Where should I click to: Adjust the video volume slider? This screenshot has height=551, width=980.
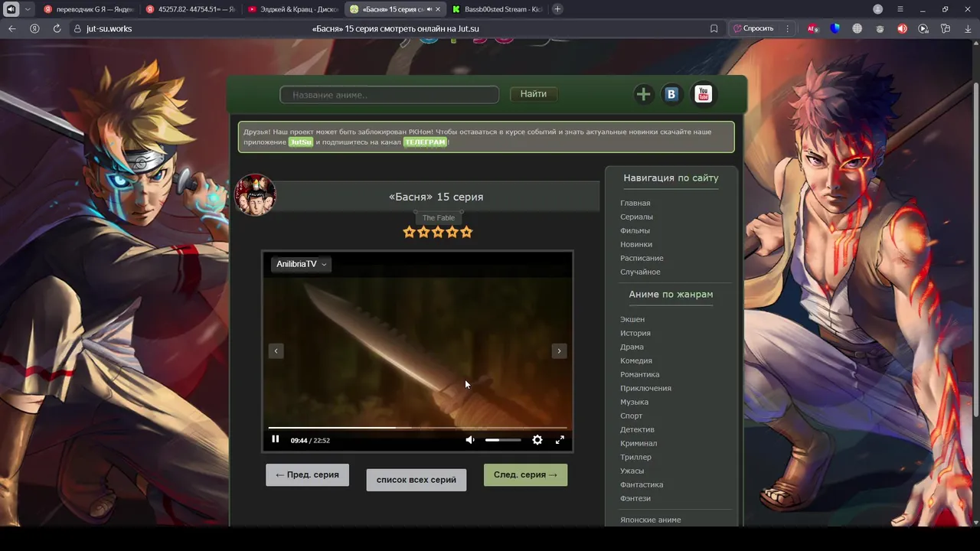pos(503,440)
